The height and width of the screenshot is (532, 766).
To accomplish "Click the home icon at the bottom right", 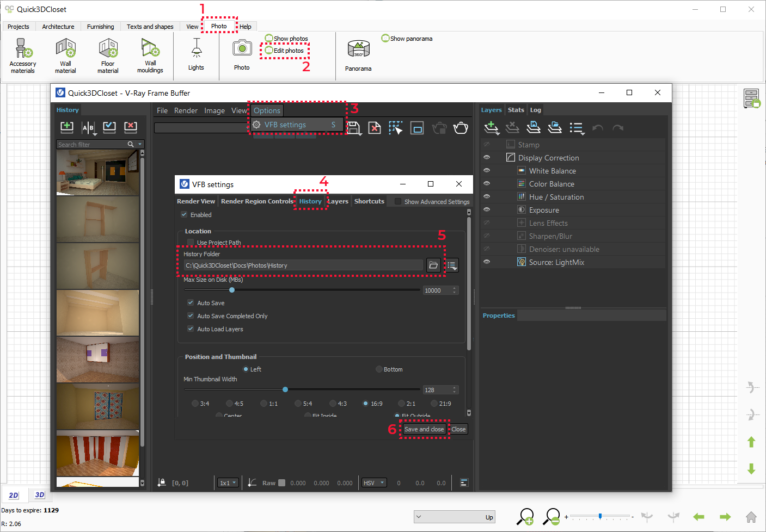I will [751, 517].
